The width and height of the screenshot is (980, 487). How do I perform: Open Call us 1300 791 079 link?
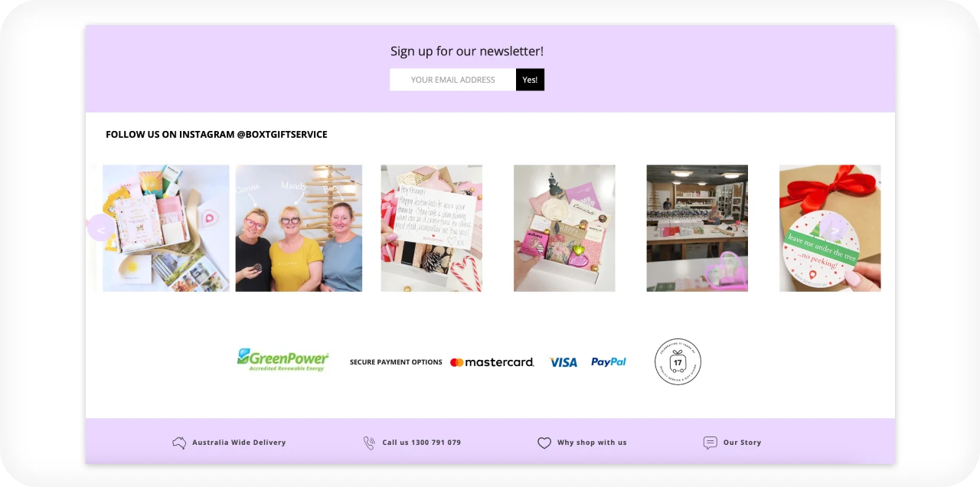point(421,443)
